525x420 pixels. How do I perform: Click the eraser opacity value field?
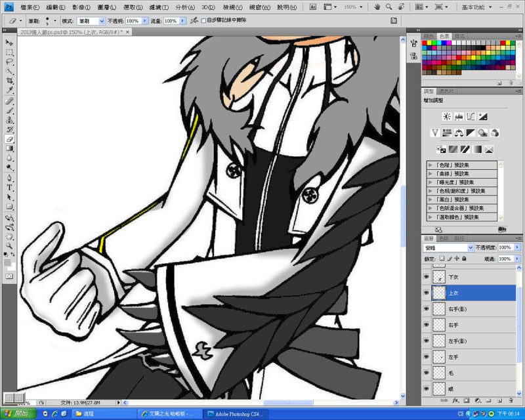pos(134,21)
